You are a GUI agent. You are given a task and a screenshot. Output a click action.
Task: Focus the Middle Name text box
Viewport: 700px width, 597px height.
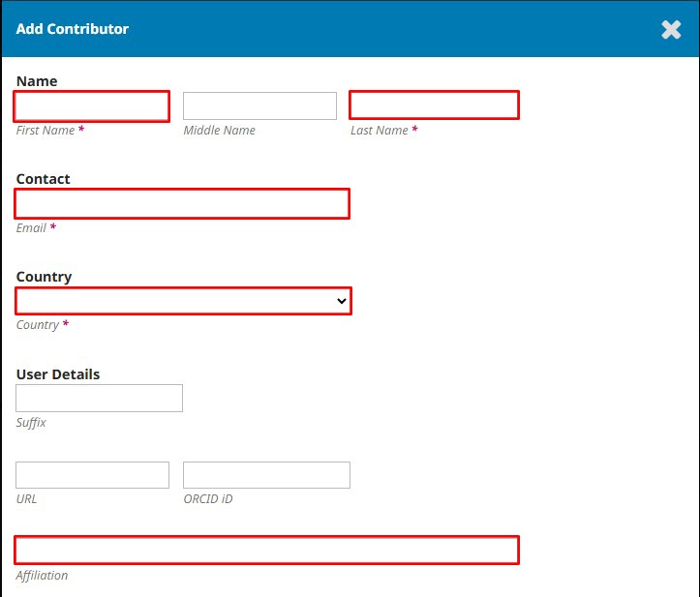pyautogui.click(x=259, y=105)
